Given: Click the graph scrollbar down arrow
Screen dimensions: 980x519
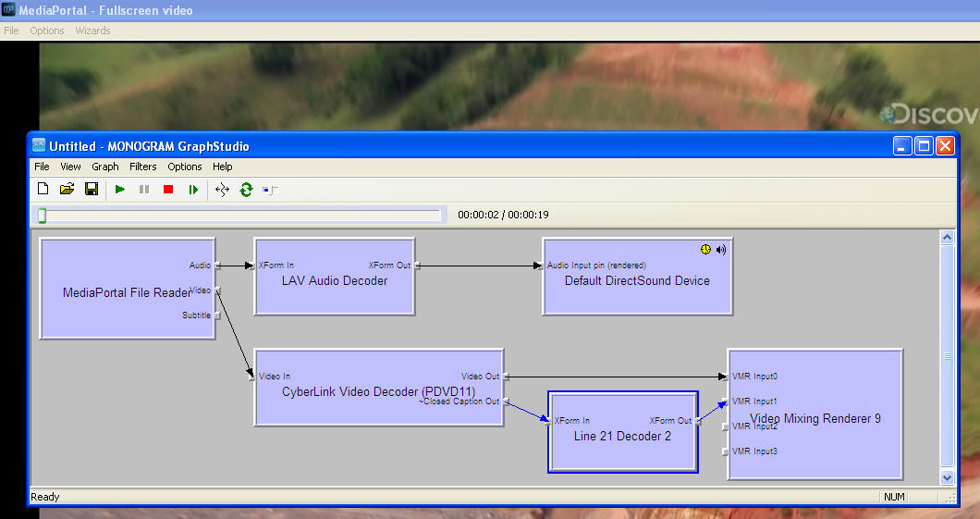Looking at the screenshot, I should click(947, 477).
